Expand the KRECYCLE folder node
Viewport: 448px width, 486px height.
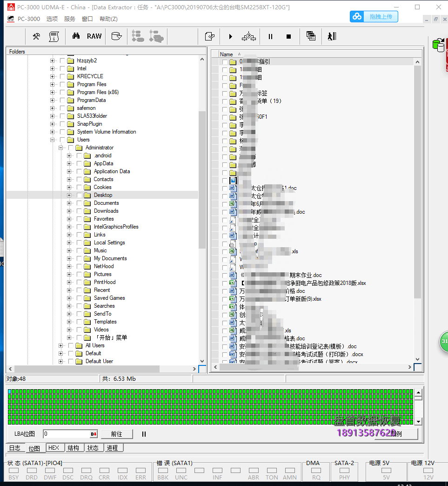pyautogui.click(x=53, y=76)
